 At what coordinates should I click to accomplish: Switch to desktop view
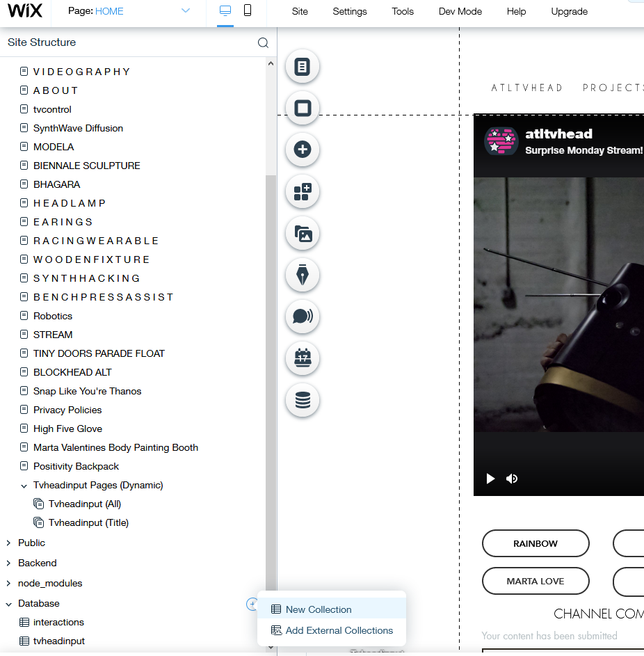click(x=225, y=11)
